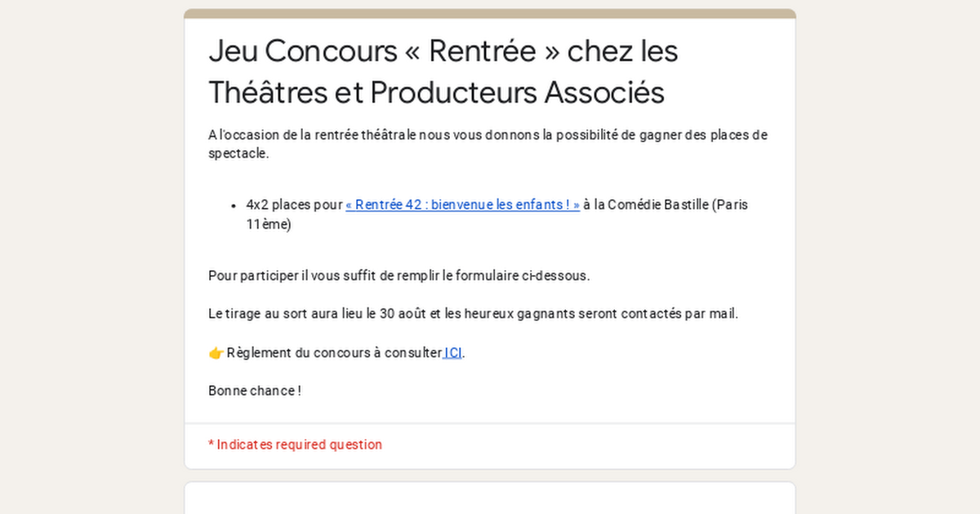Click the word spectacle ending the intro

pos(238,153)
